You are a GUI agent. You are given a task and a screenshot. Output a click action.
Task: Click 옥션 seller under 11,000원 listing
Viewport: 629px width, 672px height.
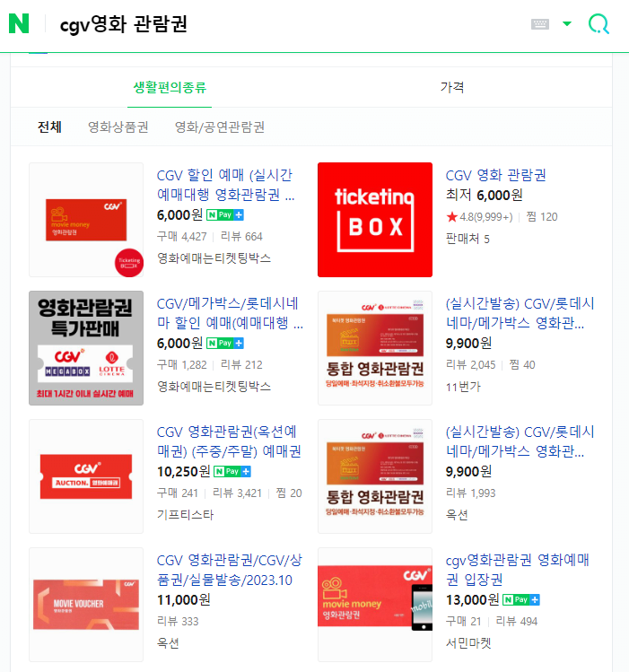[168, 643]
